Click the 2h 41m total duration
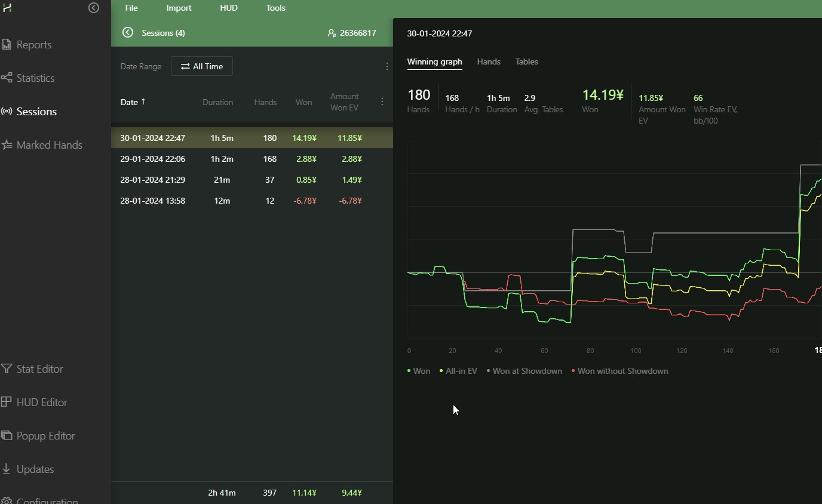The image size is (822, 504). (x=222, y=493)
